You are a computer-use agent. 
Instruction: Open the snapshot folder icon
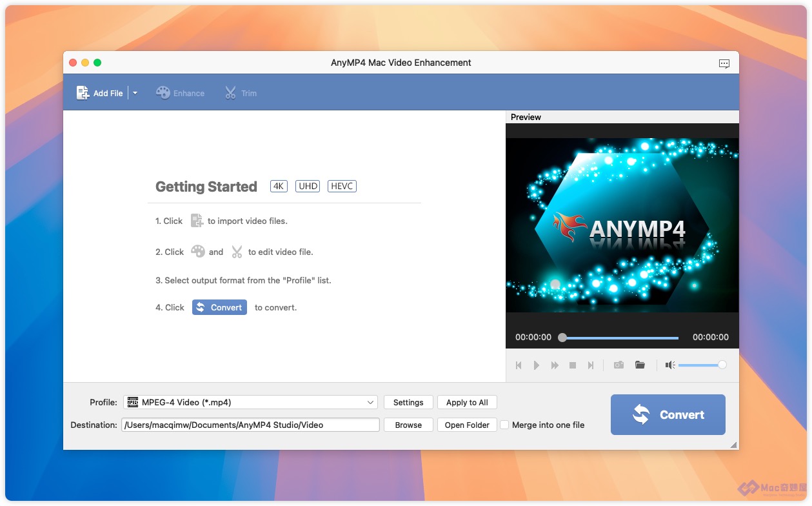pyautogui.click(x=640, y=365)
